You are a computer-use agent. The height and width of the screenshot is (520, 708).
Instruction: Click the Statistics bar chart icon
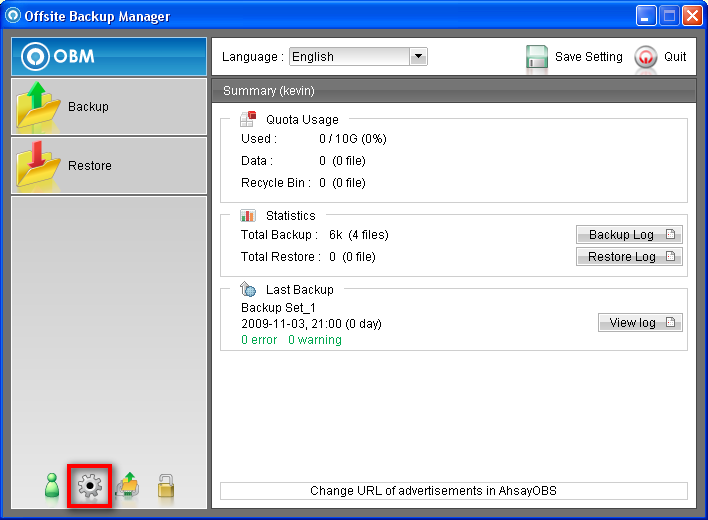tap(248, 215)
